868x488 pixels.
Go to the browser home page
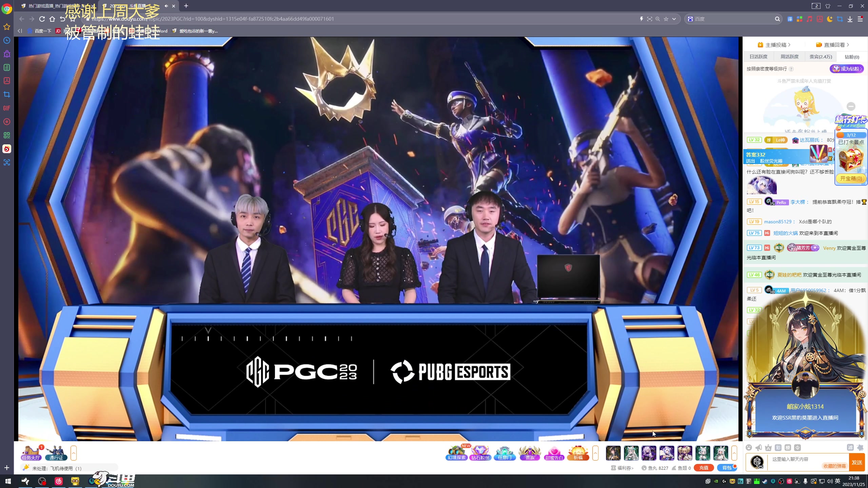(x=52, y=19)
